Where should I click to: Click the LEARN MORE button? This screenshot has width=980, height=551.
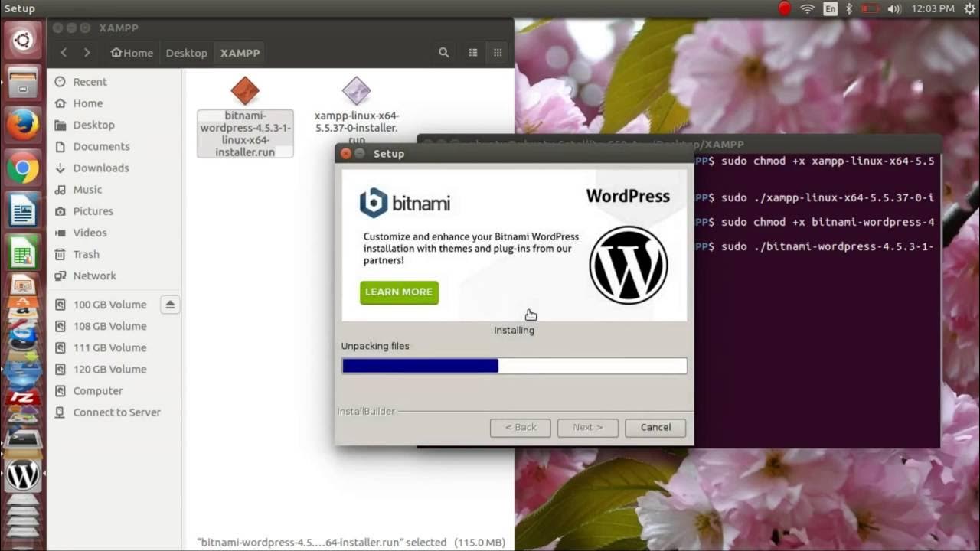pyautogui.click(x=399, y=292)
